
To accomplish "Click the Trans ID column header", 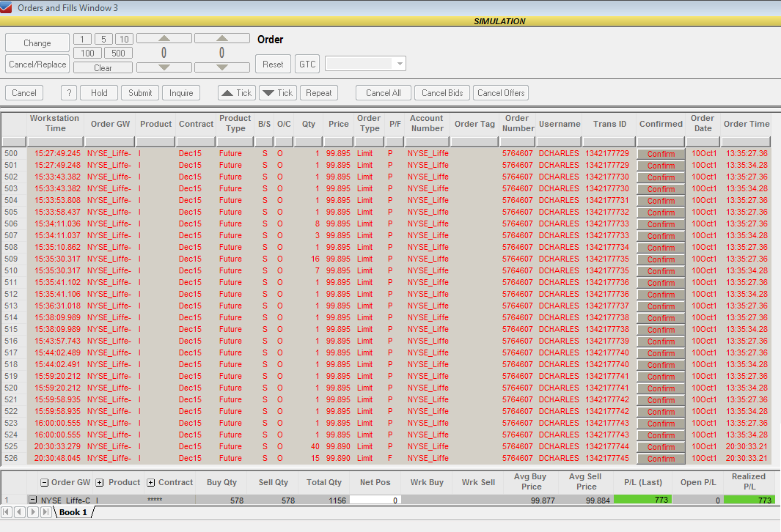I will coord(609,124).
